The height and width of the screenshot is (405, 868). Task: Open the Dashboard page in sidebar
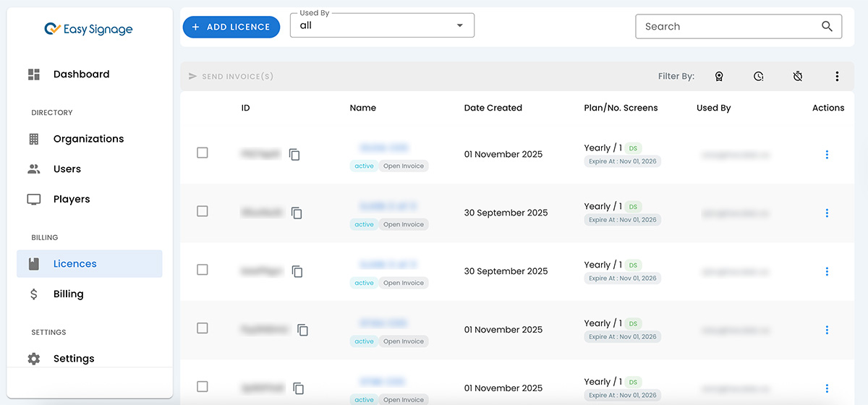pos(81,74)
